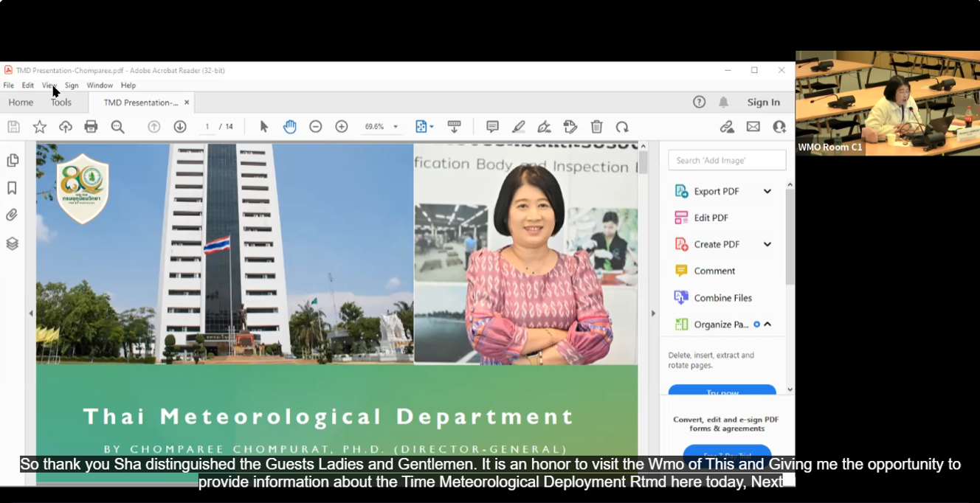Open the Window menu
Screen dimensions: 980x503
100,86
